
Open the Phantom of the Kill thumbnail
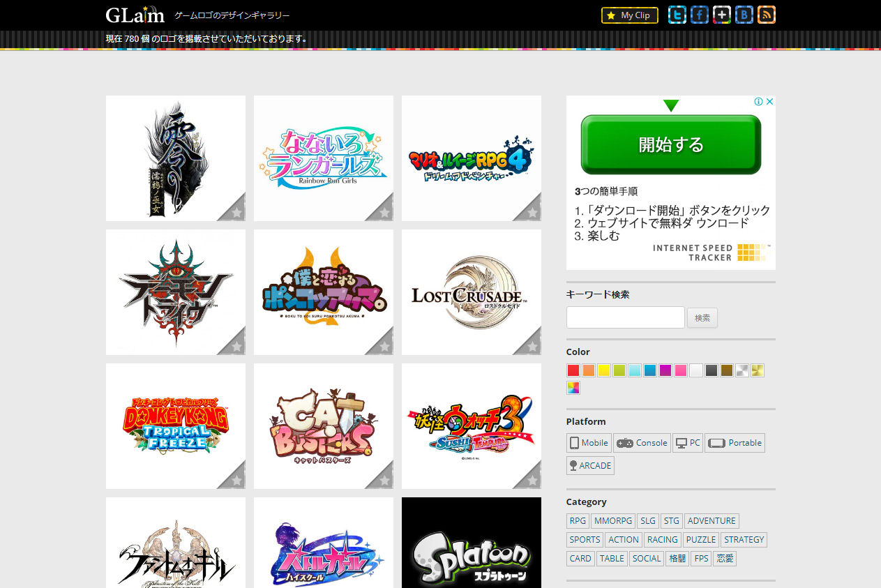tap(176, 543)
